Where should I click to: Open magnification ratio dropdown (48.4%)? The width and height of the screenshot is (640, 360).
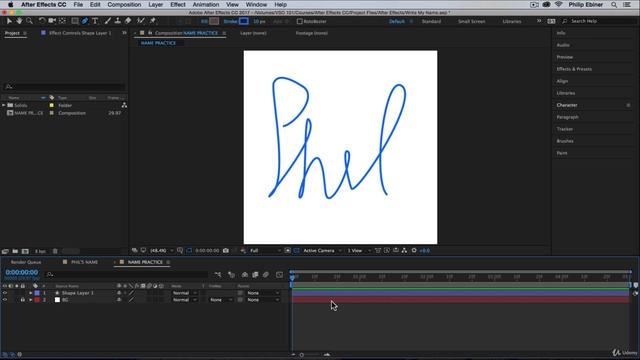click(162, 250)
